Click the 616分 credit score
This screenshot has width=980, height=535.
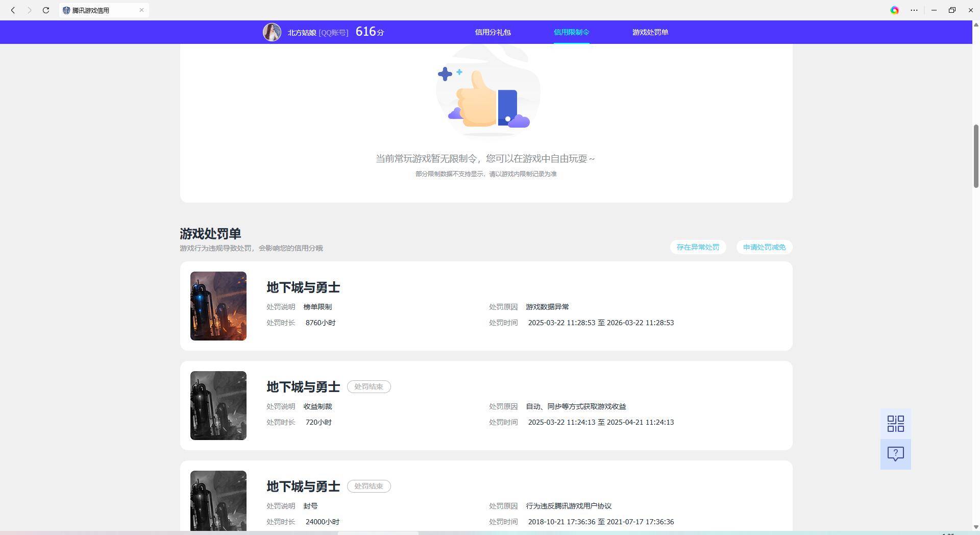point(370,32)
